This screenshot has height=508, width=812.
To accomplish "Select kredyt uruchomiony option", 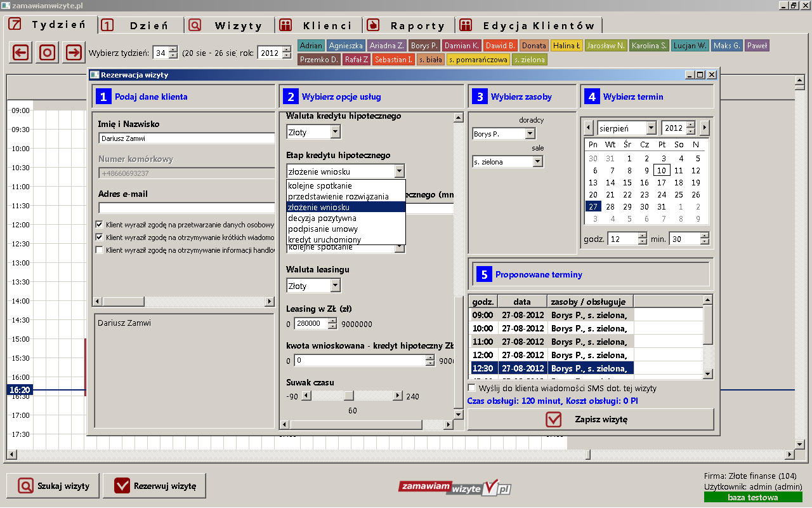I will [346, 239].
